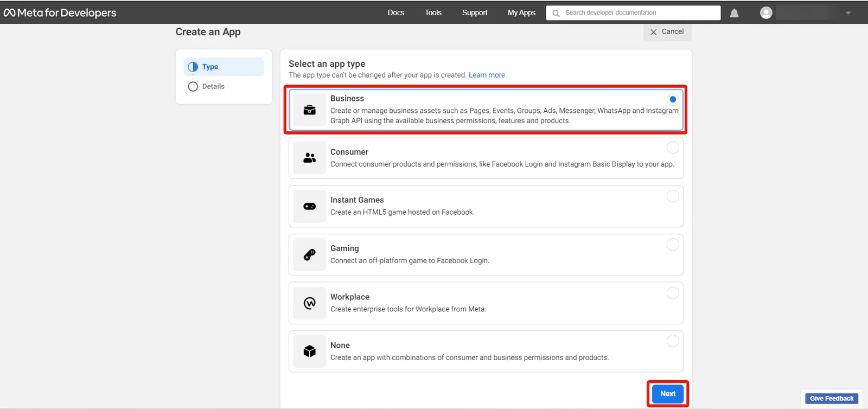Expand the account dropdown arrow
Viewport: 868px width, 409px height.
[848, 13]
